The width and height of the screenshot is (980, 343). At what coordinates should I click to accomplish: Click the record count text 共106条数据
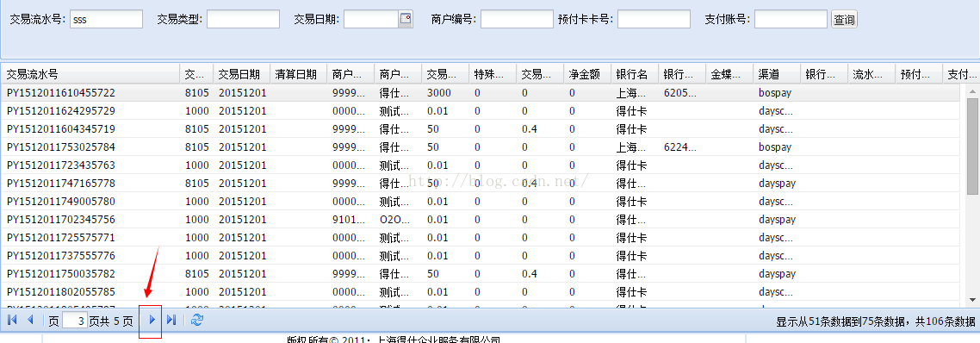tap(945, 321)
